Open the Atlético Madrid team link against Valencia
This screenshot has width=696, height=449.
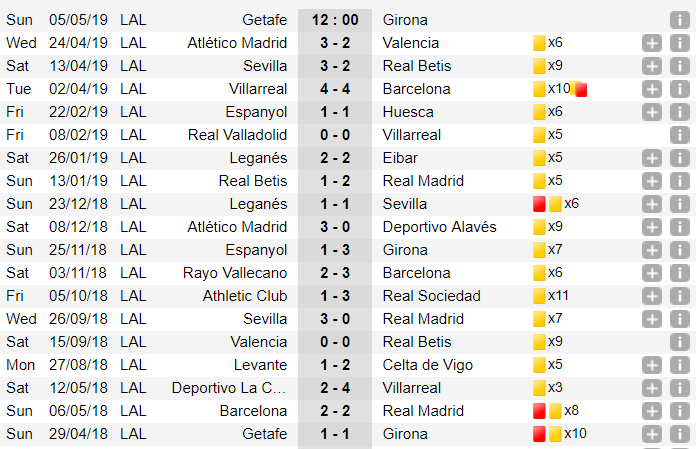point(237,43)
